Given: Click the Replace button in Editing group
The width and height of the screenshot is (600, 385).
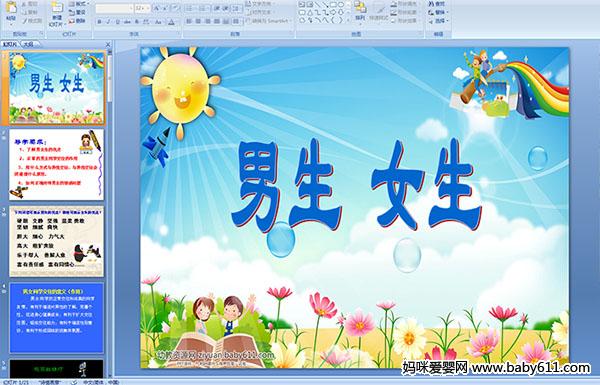Looking at the screenshot, I should (x=438, y=12).
